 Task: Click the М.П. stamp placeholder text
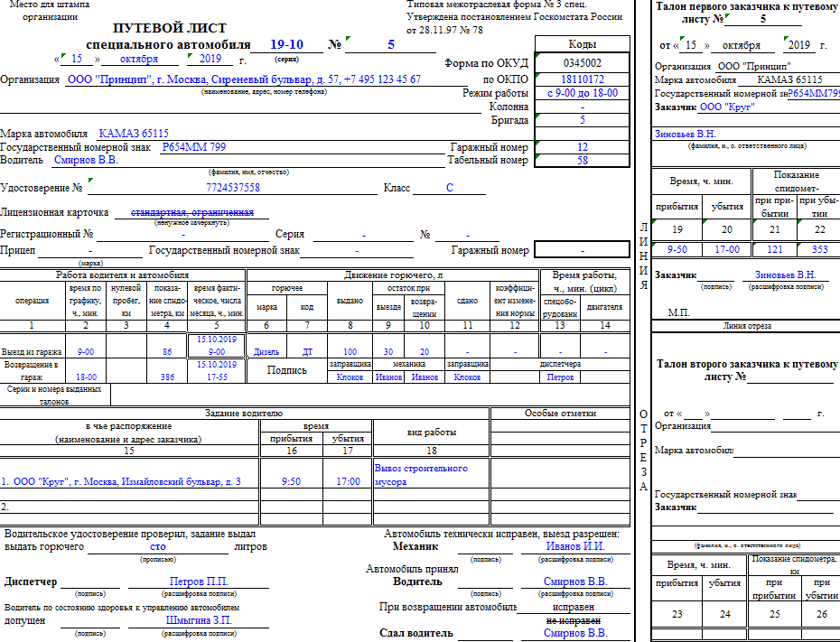coord(678,312)
